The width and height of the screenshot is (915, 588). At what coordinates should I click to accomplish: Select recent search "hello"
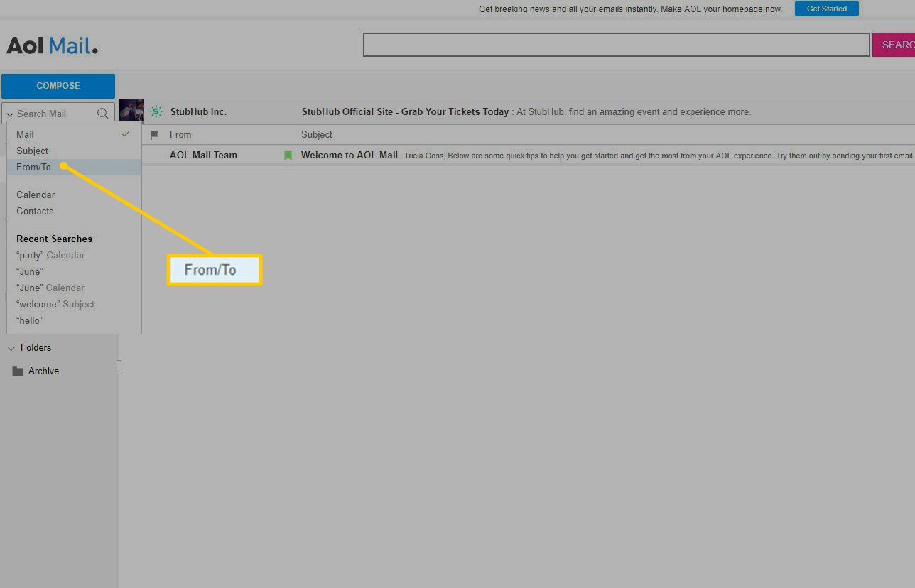point(30,320)
